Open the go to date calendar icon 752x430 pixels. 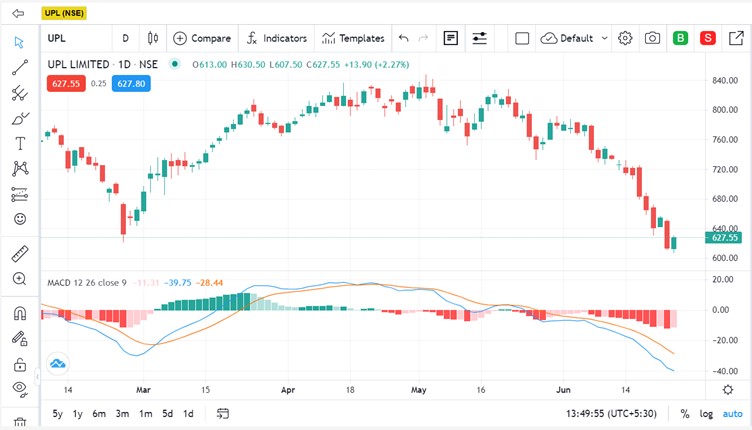click(223, 414)
